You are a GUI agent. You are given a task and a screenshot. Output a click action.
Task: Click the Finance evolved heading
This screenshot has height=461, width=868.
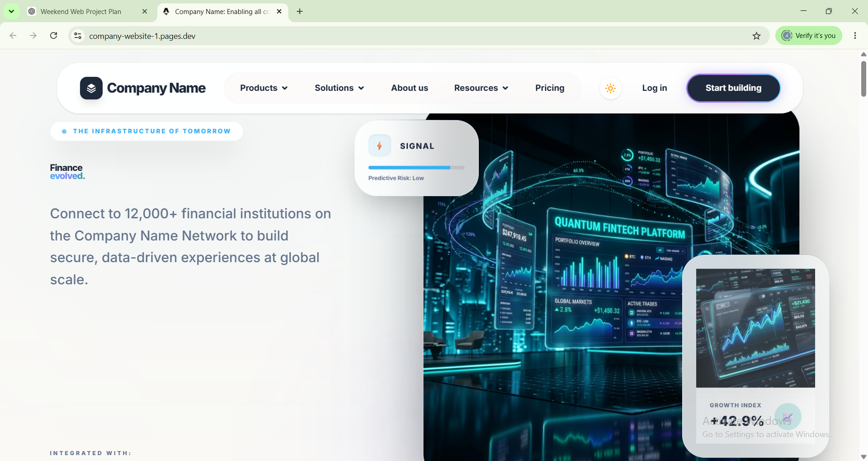(67, 172)
